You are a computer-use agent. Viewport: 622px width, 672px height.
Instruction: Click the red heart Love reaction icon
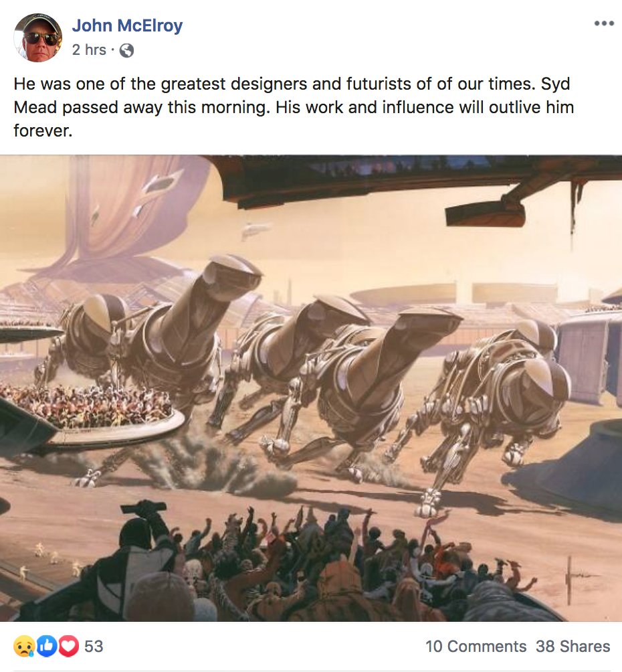coord(68,647)
